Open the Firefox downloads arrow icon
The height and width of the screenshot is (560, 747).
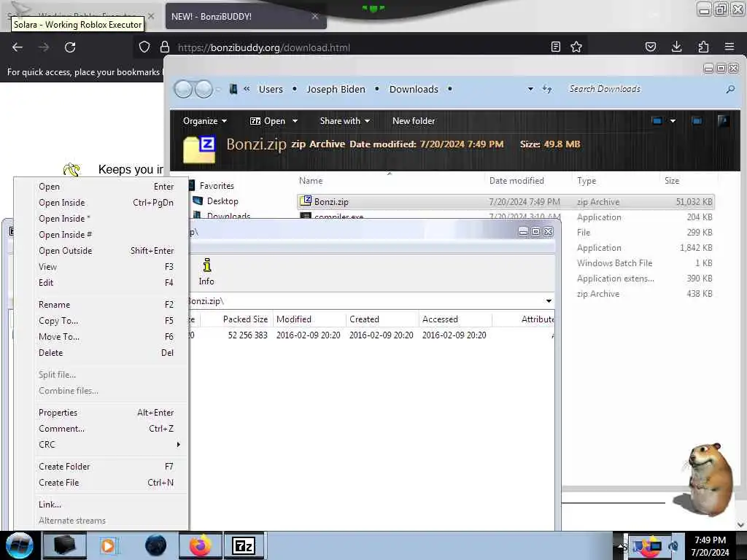676,46
